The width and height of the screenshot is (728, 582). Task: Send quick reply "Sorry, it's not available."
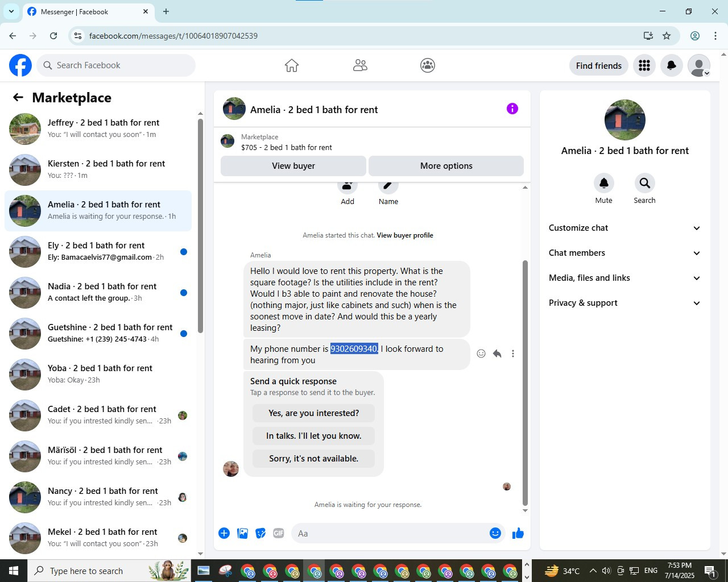coord(314,459)
